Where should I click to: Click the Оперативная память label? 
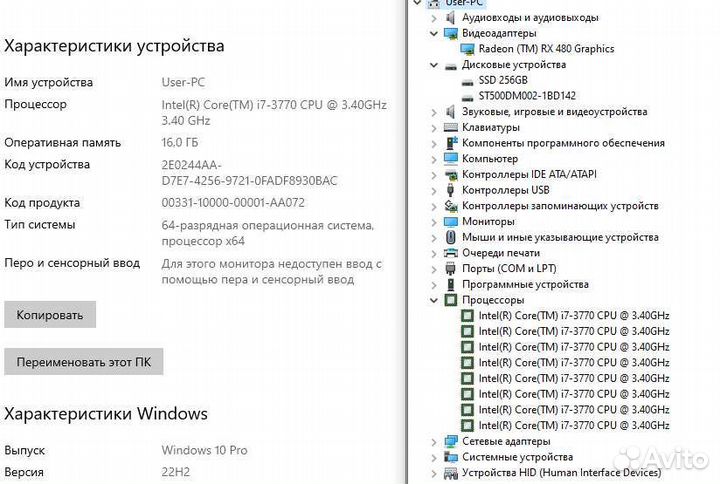(x=62, y=142)
